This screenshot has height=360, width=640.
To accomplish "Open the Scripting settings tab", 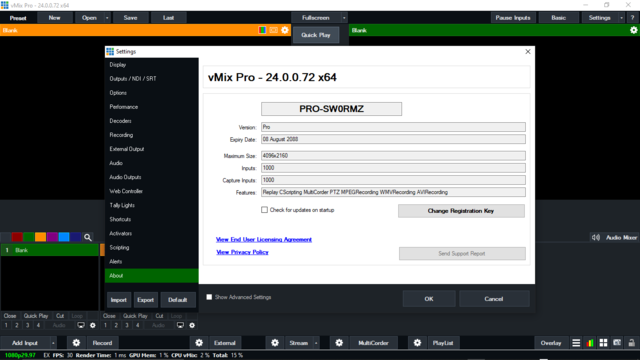I will 151,247.
